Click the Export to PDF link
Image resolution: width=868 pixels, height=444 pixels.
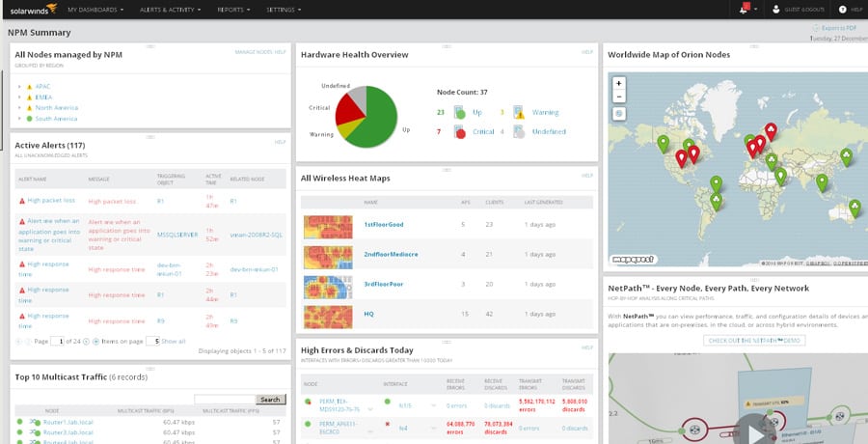point(839,28)
